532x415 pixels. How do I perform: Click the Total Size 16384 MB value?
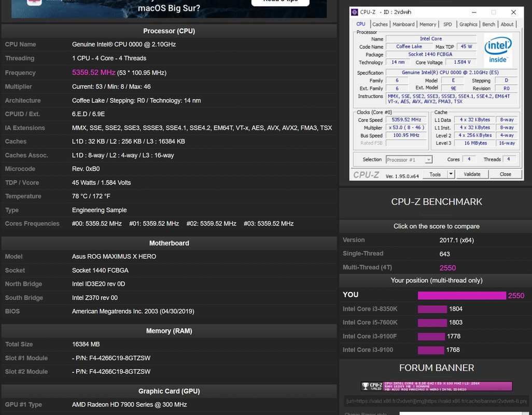tap(86, 344)
